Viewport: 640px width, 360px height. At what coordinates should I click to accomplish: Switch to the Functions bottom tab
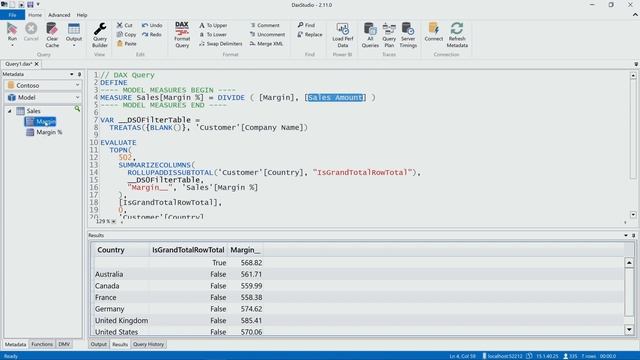coord(42,344)
